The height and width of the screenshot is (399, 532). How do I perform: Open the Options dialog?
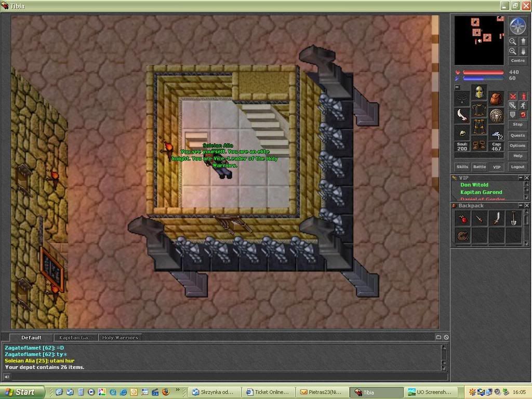click(518, 145)
